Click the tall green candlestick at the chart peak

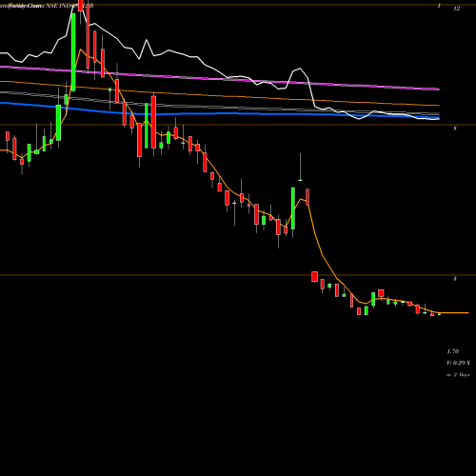point(73,52)
